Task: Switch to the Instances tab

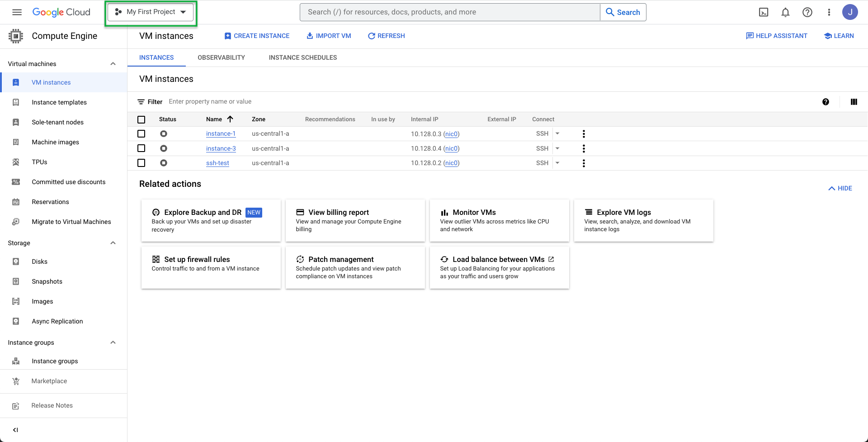Action: (156, 57)
